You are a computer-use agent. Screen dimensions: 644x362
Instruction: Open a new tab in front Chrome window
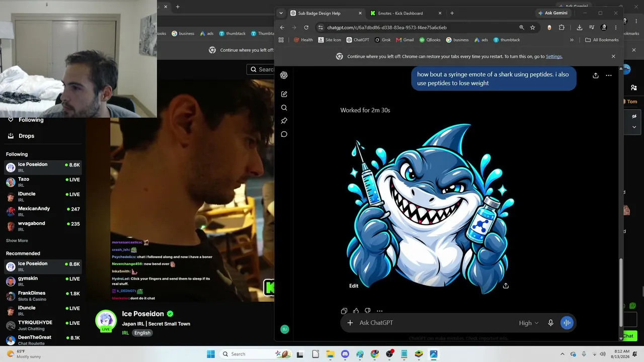pos(452,13)
